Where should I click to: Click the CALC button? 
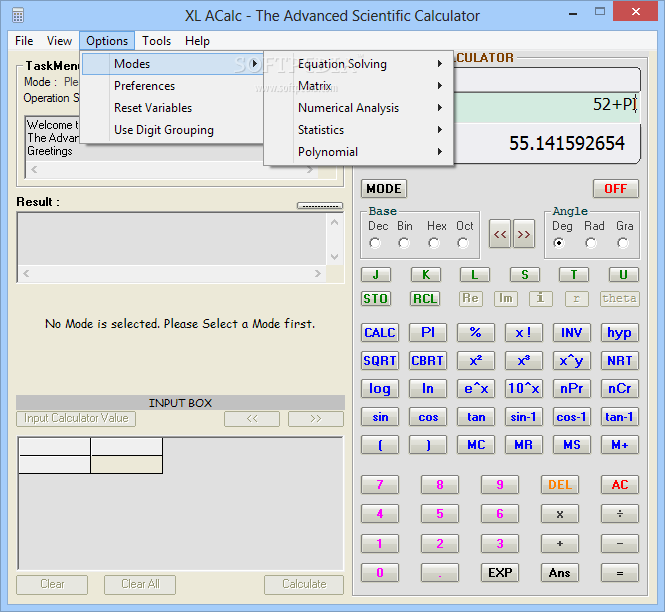coord(380,333)
